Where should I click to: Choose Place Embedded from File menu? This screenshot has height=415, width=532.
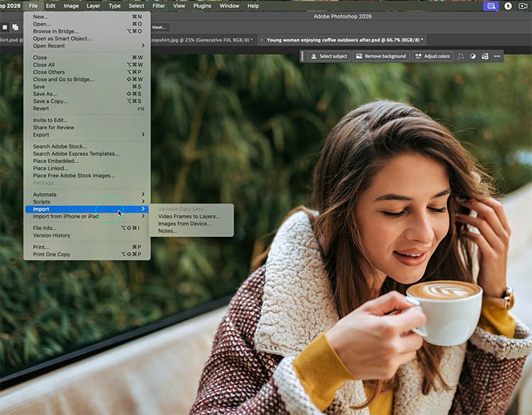[x=55, y=161]
